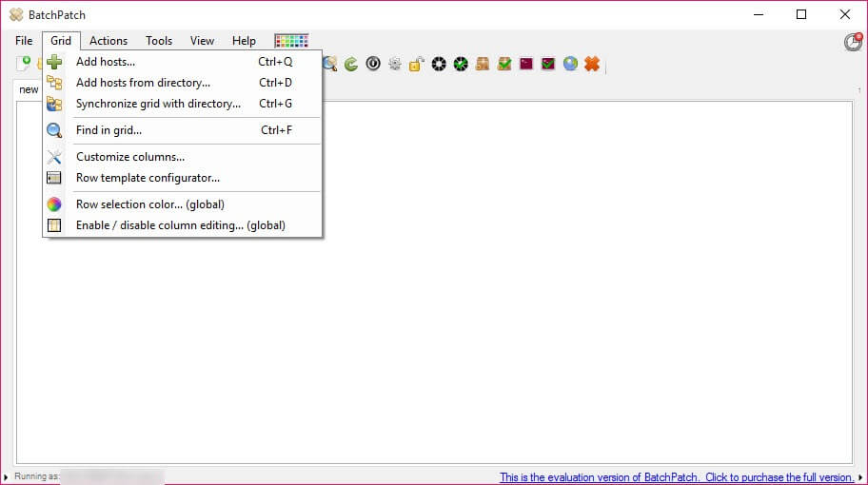
Task: Click the green refresh arrow toolbar icon
Action: pyautogui.click(x=351, y=64)
